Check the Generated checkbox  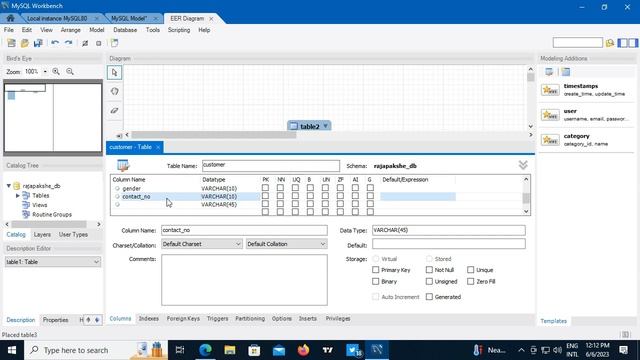point(429,297)
